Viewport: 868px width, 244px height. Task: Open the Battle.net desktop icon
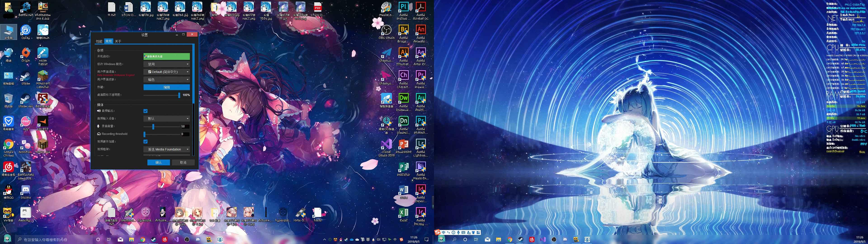click(26, 9)
